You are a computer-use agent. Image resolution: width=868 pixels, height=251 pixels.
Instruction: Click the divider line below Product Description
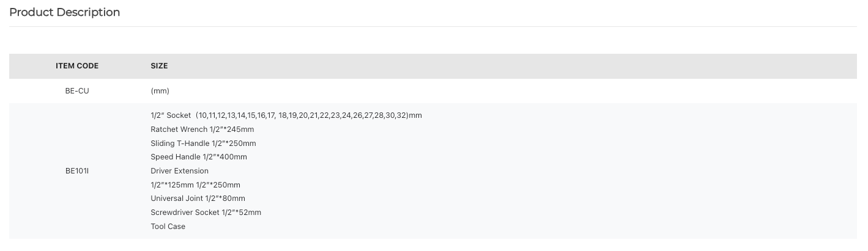(433, 26)
